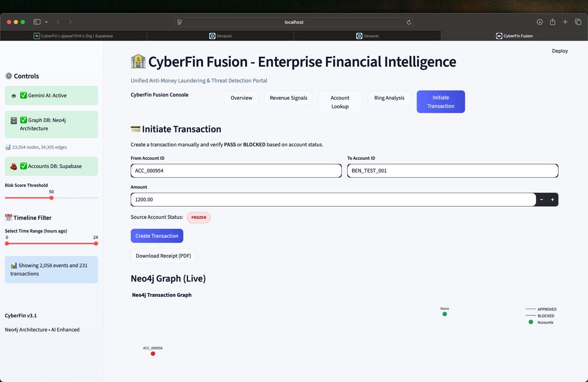
Task: Click the Showing 2,058 events info box
Action: (51, 270)
